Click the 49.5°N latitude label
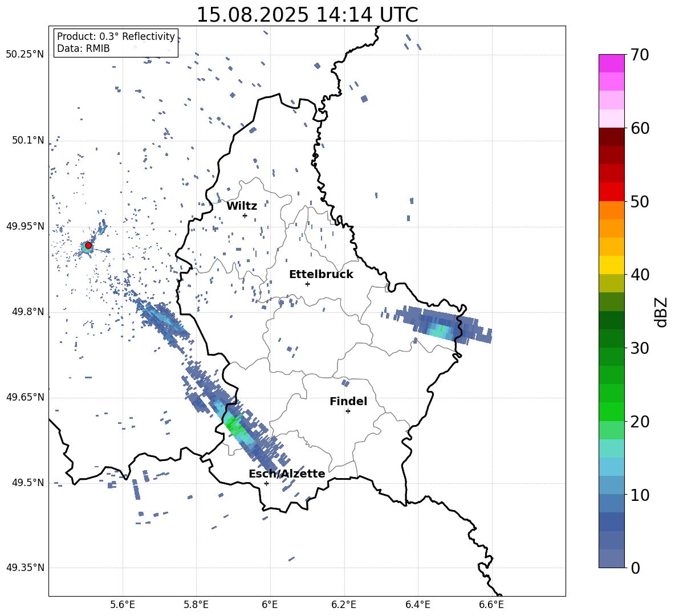 tap(28, 483)
